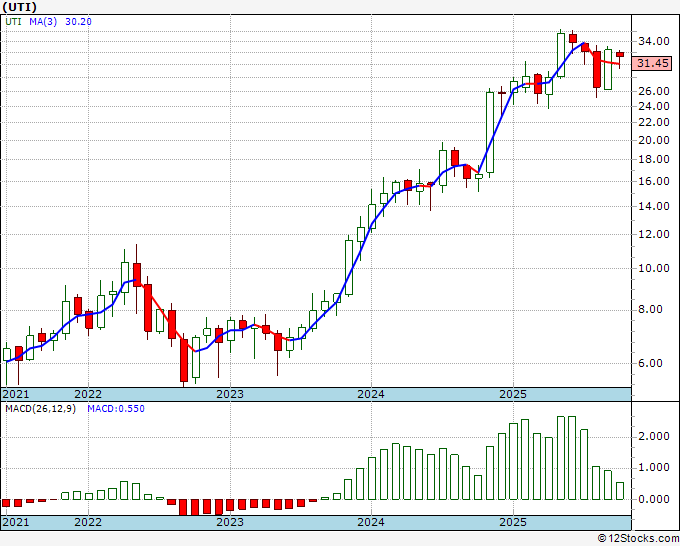Screen dimensions: 680x546
Task: Click the 24.00 price axis label
Action: click(653, 106)
